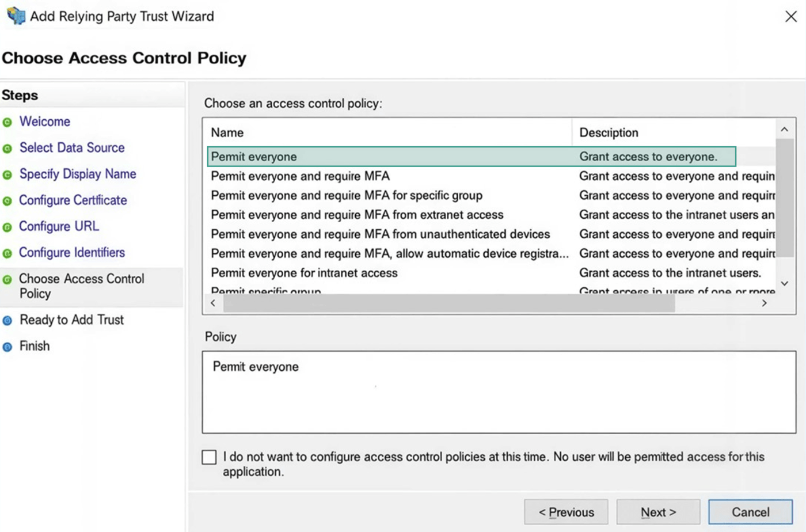The image size is (806, 532).
Task: Sort policies by the Name column header
Action: click(227, 132)
